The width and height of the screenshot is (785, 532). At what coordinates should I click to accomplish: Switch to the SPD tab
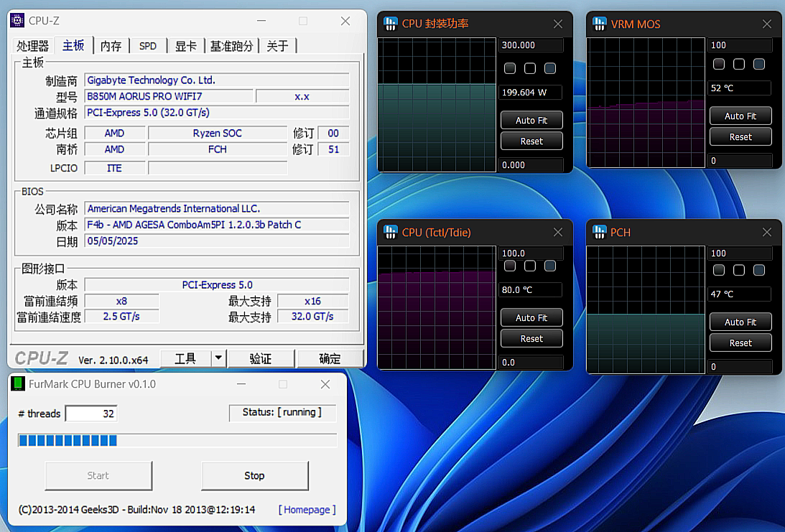tap(147, 45)
